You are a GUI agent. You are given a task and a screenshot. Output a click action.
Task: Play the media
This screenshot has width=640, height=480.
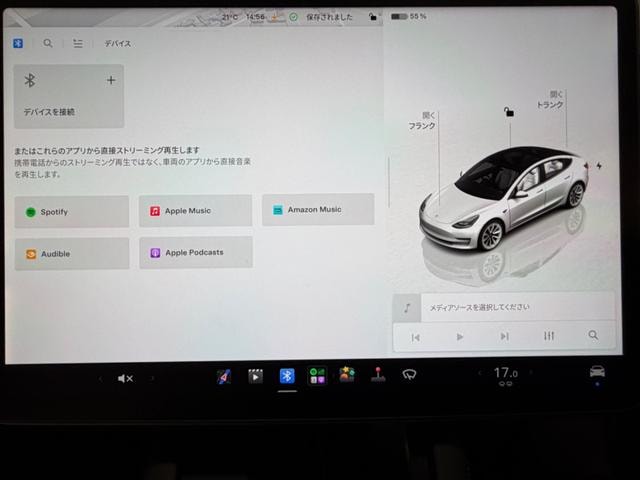pyautogui.click(x=460, y=337)
